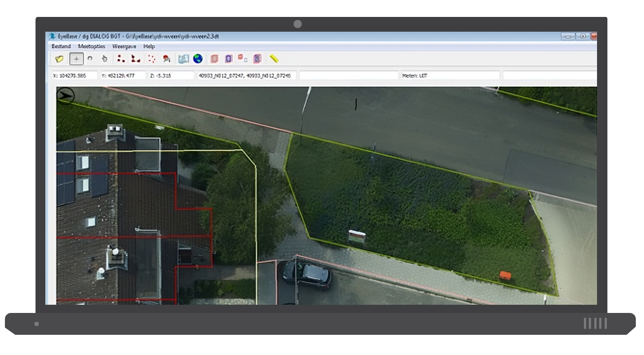Click the surveyor tool icon with red cap
Screen dimensions: 644x355
click(167, 58)
